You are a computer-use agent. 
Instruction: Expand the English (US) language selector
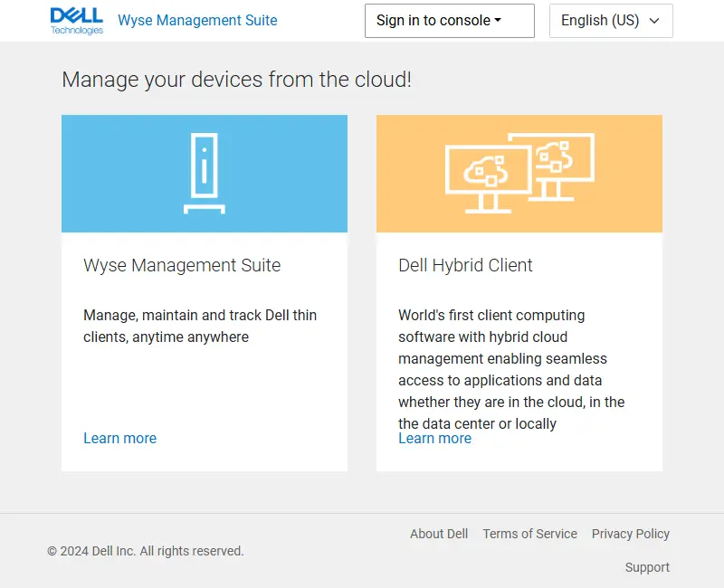pos(611,21)
